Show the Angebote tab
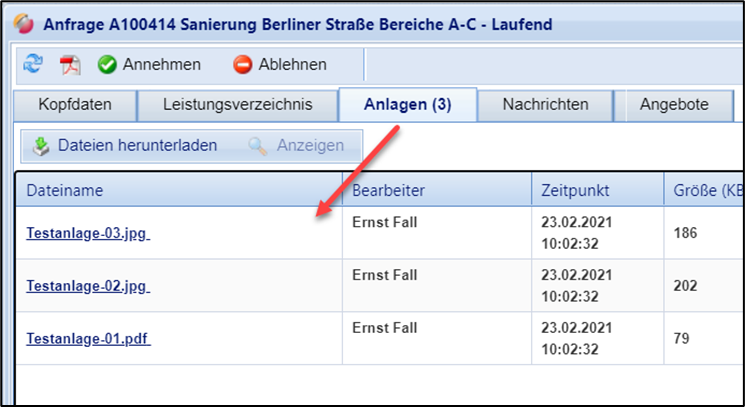Viewport: 745px width, 407px height. point(674,104)
